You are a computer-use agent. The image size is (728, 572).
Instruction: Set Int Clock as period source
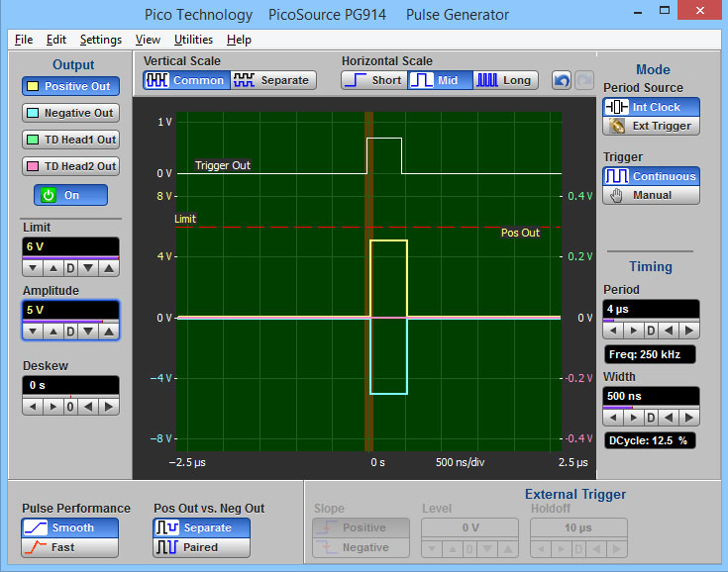652,107
